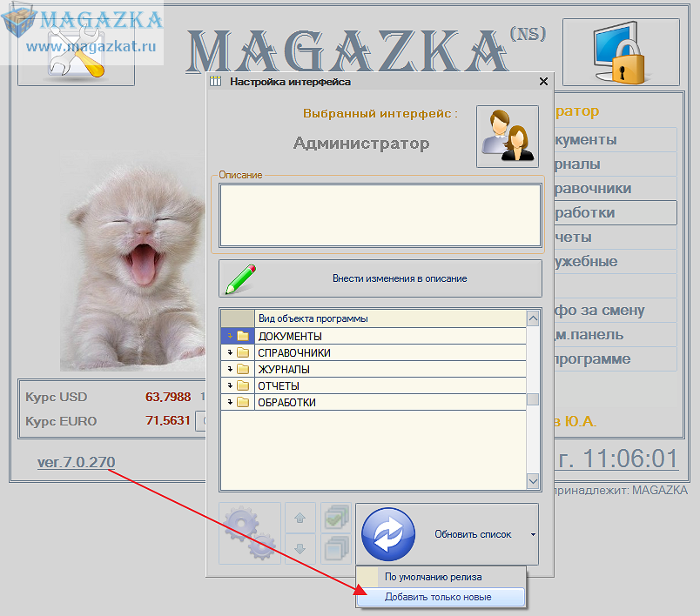This screenshot has width=700, height=616.
Task: Click the move up arrow button
Action: coord(300,518)
